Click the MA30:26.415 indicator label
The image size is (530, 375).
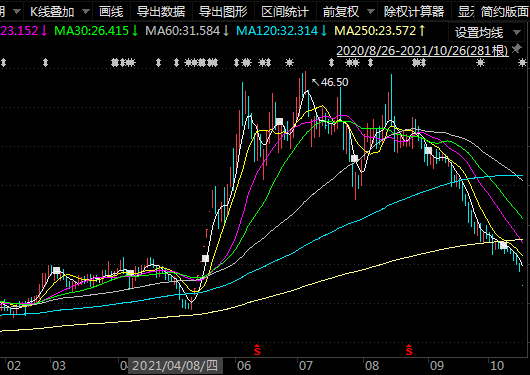(96, 31)
